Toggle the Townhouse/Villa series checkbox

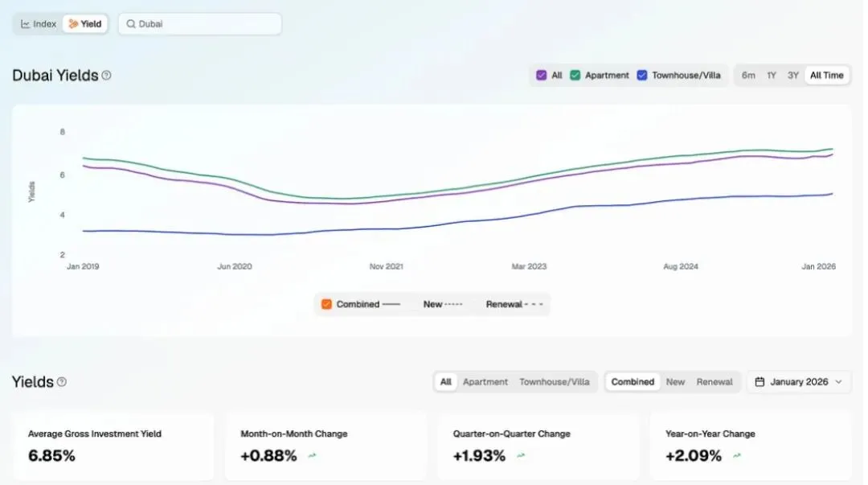[x=641, y=76]
